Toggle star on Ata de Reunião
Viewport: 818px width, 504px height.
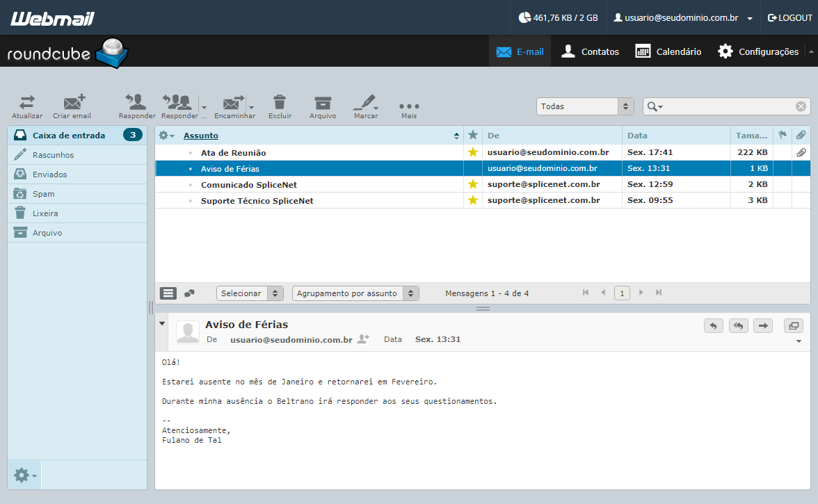pos(473,152)
